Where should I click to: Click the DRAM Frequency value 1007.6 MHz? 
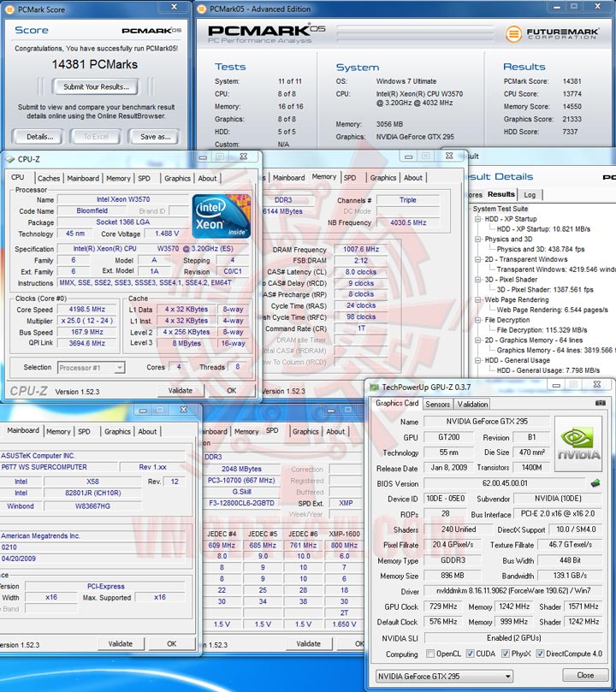360,249
